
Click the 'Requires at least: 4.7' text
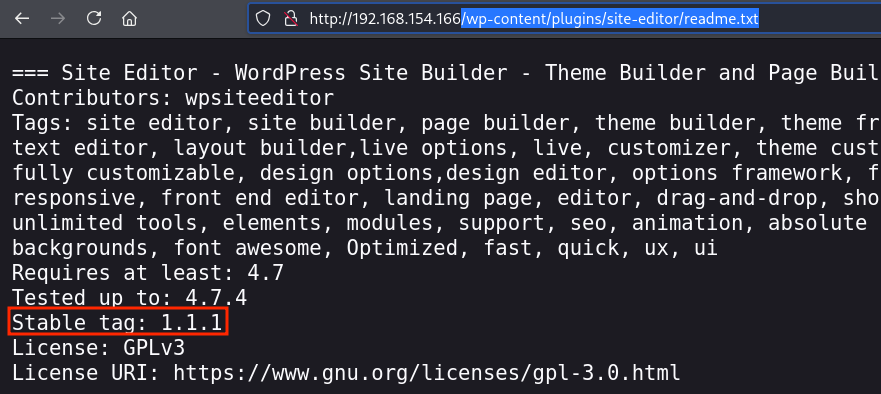(x=148, y=273)
